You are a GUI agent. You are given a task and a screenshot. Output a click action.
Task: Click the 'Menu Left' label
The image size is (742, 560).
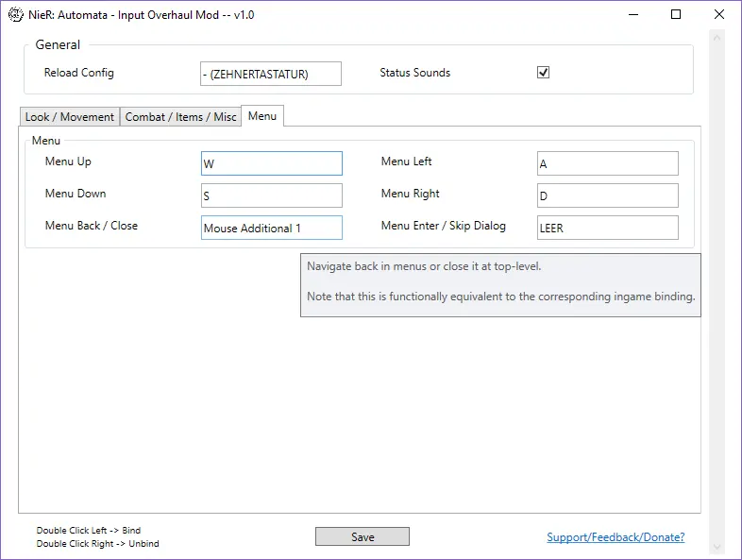point(407,161)
